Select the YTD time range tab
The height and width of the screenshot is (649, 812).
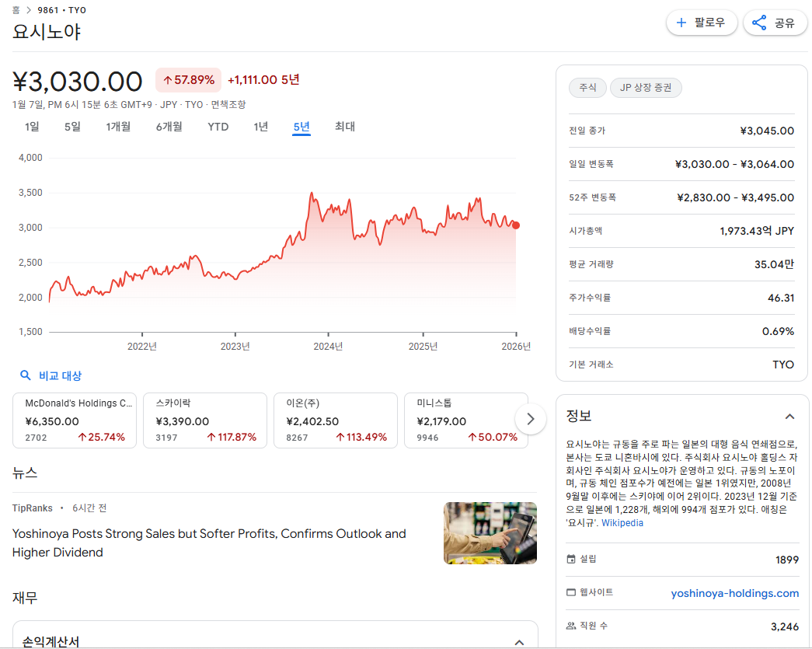[218, 127]
